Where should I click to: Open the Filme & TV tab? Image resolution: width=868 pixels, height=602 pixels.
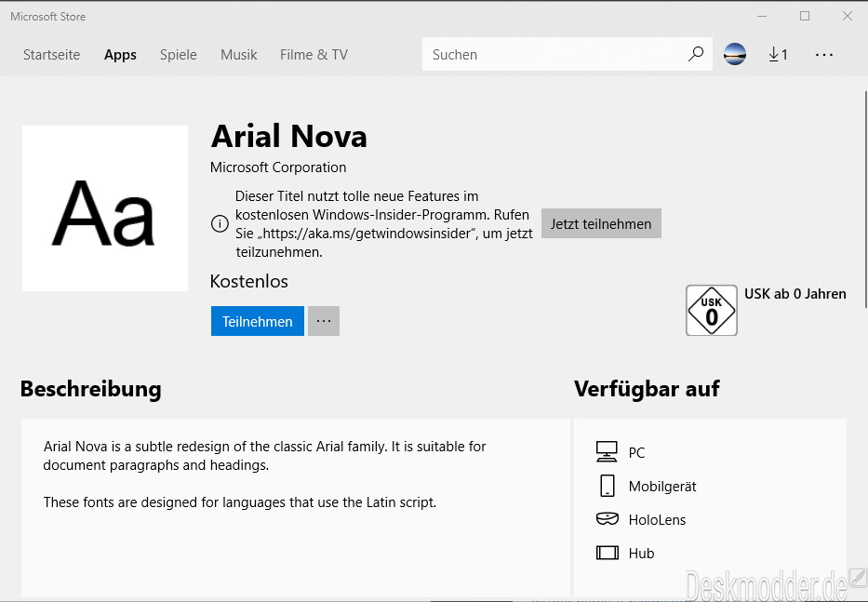coord(314,55)
